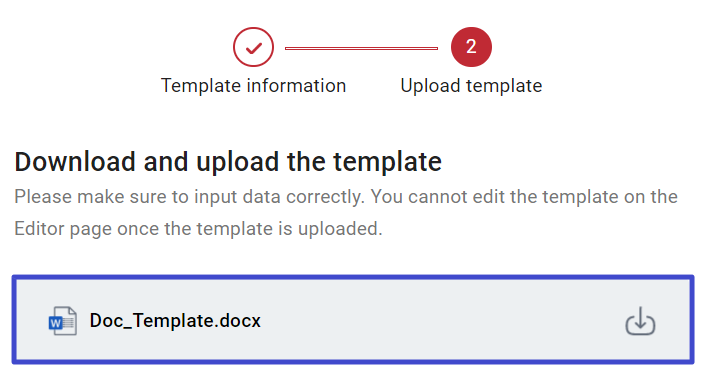Click the empty middle of the file row

[x=442, y=321]
